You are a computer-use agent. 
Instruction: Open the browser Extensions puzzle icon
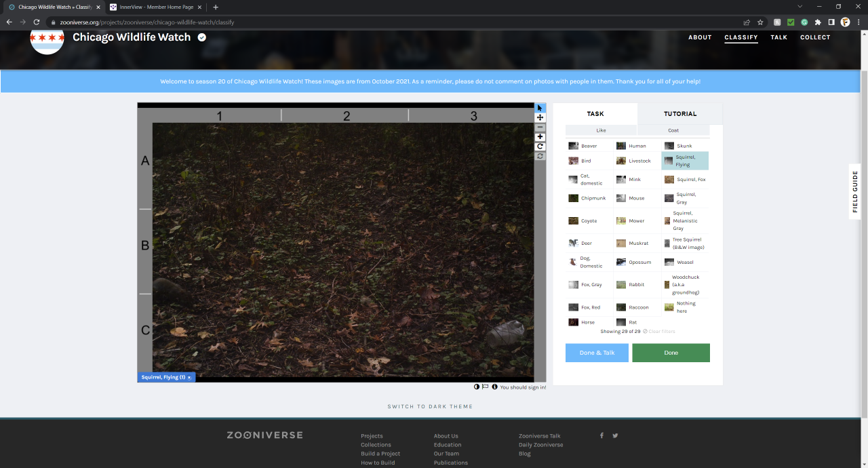(818, 22)
